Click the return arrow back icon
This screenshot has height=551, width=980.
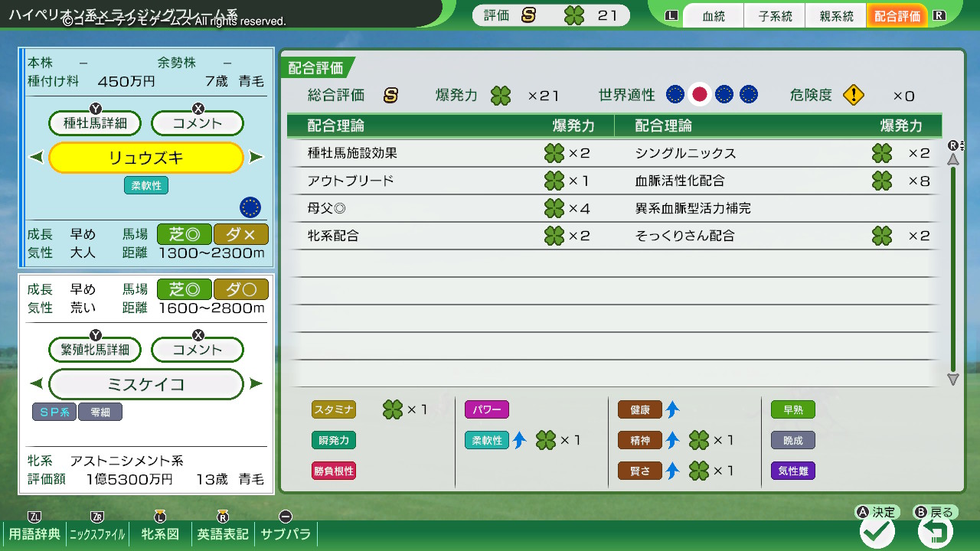935,531
